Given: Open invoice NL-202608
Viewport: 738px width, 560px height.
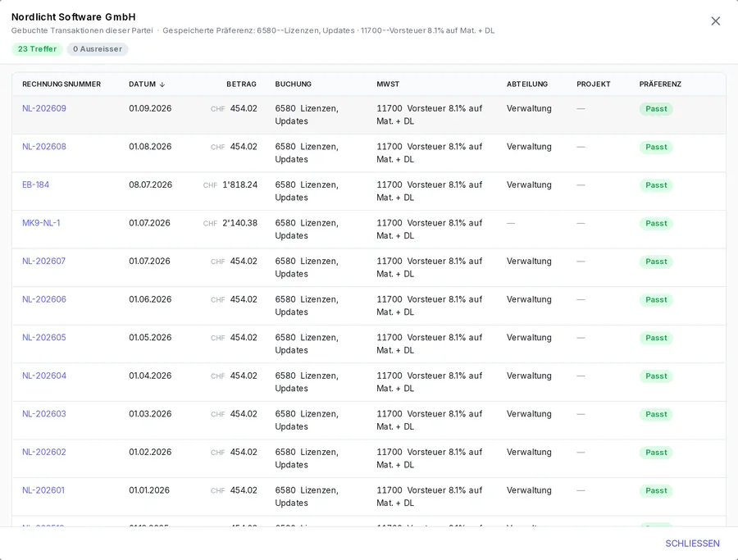Looking at the screenshot, I should [x=44, y=146].
